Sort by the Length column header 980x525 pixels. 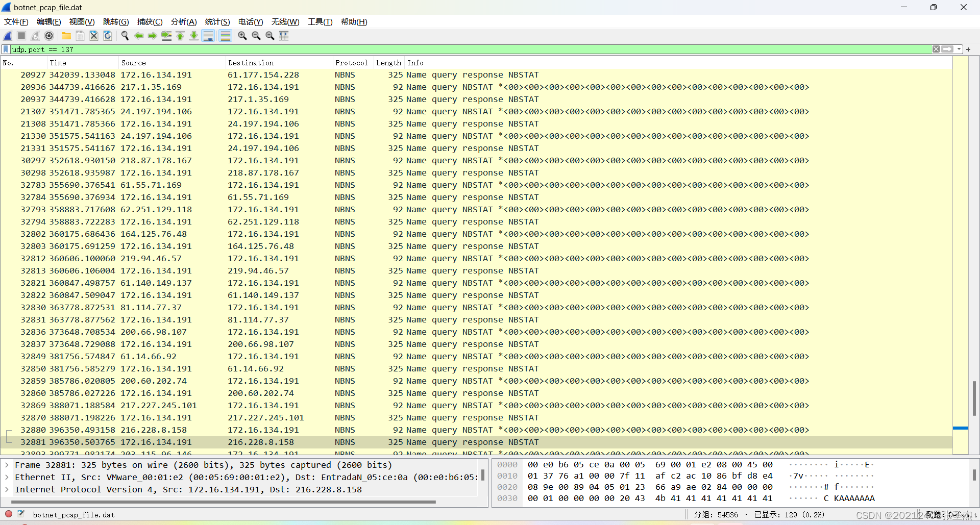pos(389,63)
